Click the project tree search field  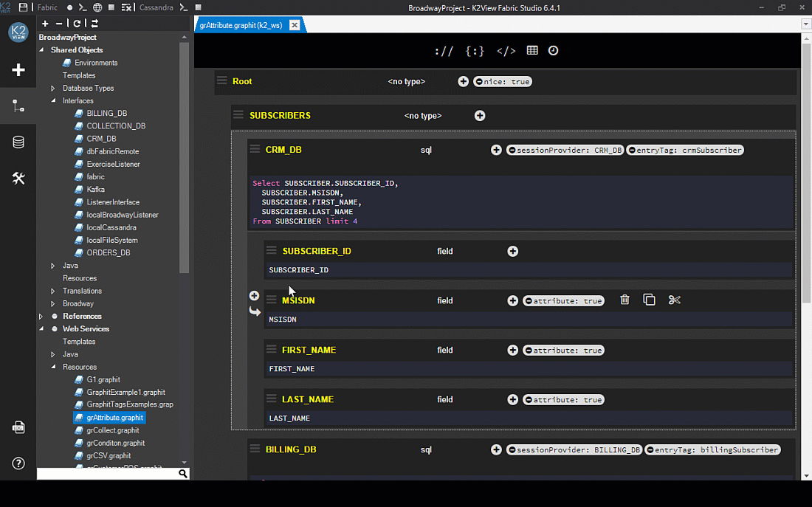tap(107, 473)
